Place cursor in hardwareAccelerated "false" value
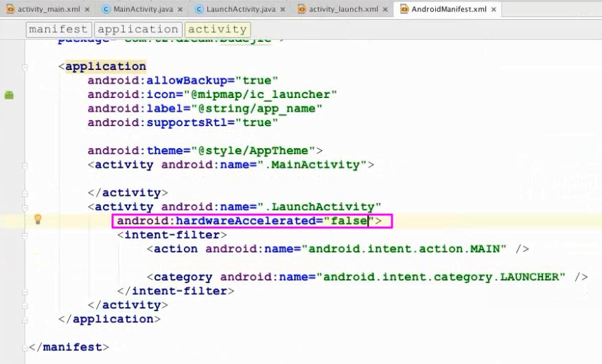The image size is (602, 364). pos(349,221)
